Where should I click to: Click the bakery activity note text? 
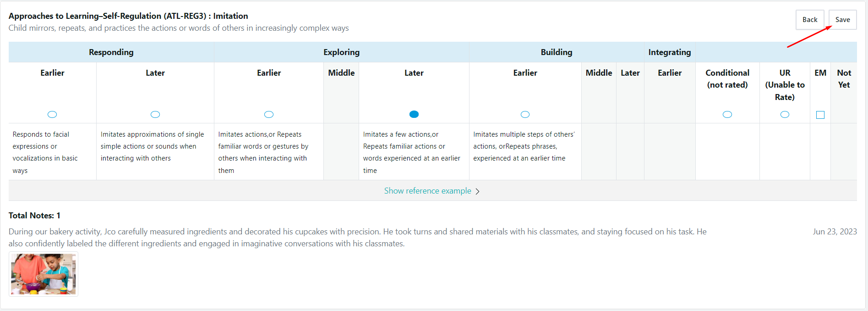coord(357,238)
